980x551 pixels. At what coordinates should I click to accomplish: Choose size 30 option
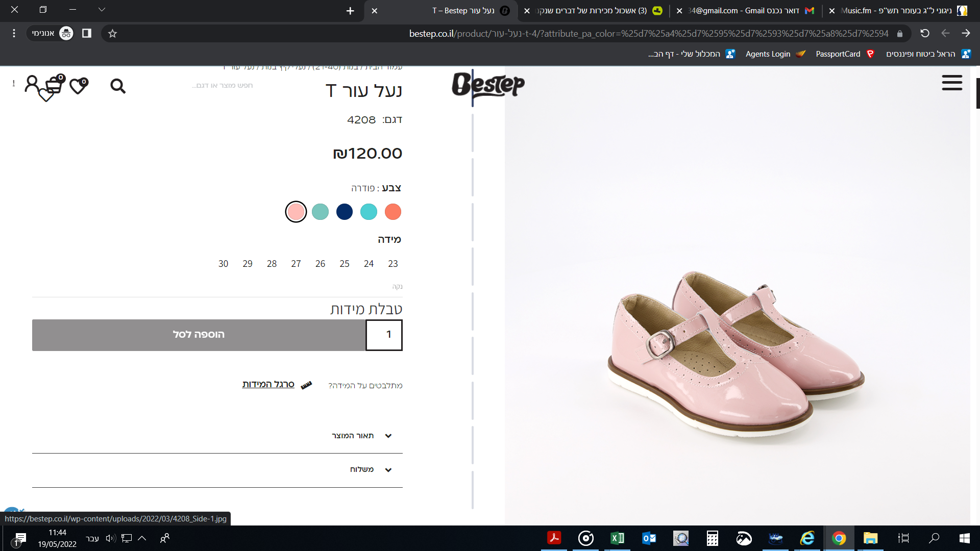pos(223,264)
